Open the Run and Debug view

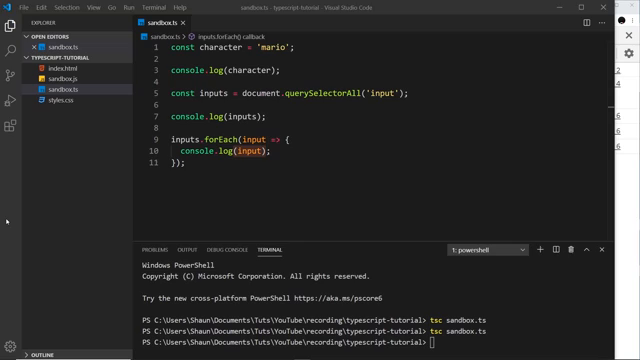tap(10, 100)
